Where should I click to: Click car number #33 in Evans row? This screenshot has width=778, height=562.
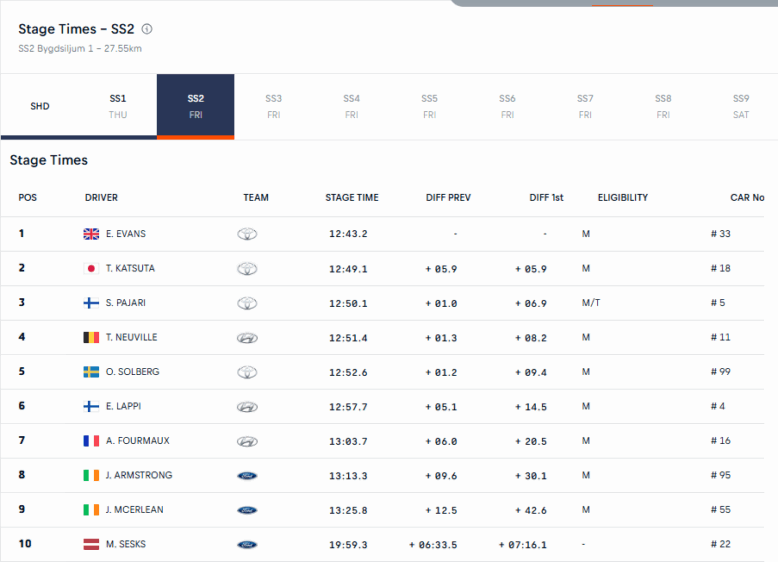(x=720, y=234)
